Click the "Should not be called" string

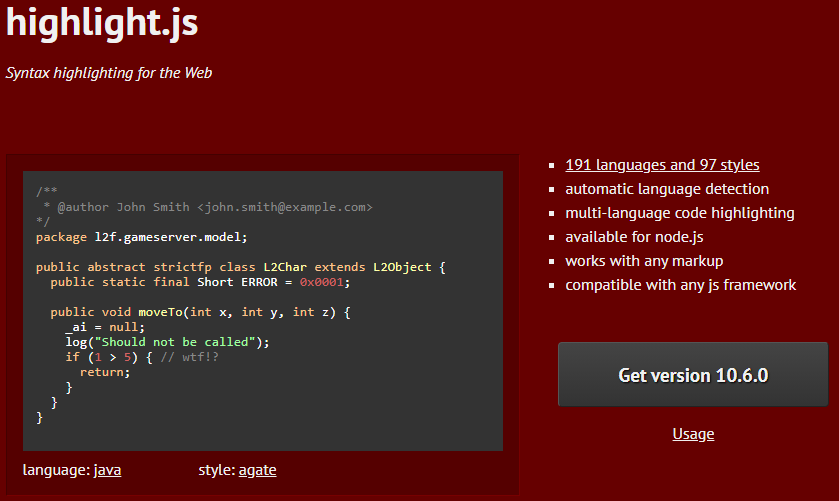point(175,342)
